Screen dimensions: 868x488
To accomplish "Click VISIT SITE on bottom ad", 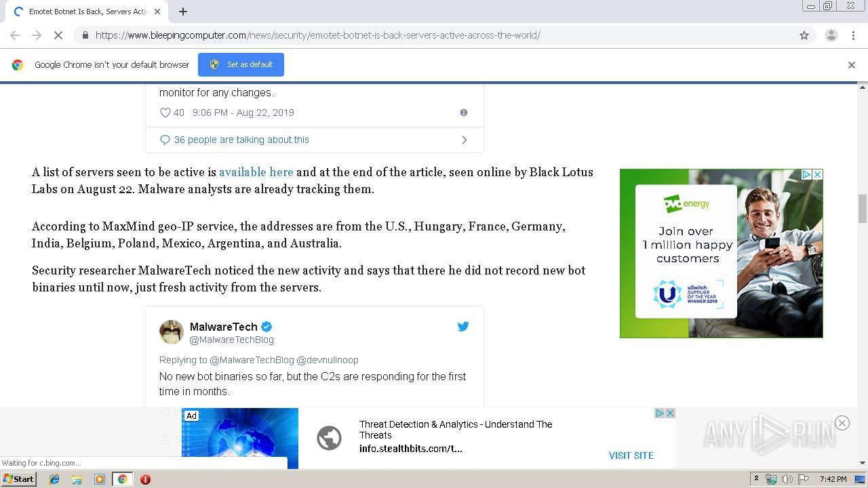I will tap(631, 455).
